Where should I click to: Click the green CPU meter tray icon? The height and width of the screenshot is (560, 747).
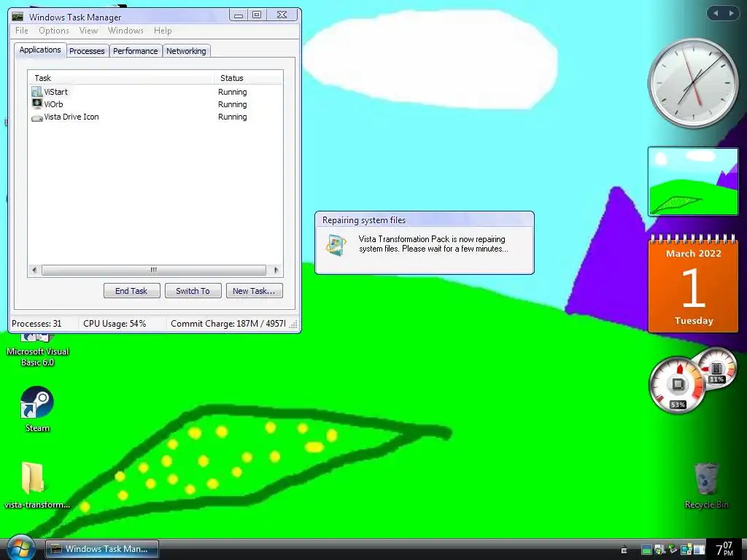click(x=646, y=550)
